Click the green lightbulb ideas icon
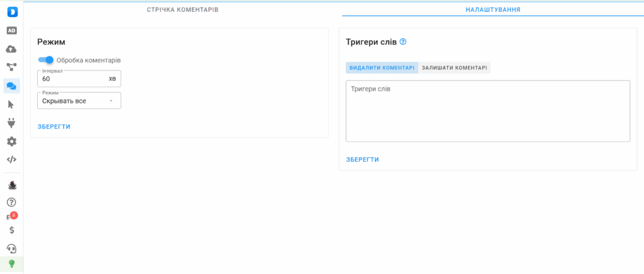The width and height of the screenshot is (644, 274). coord(11,264)
